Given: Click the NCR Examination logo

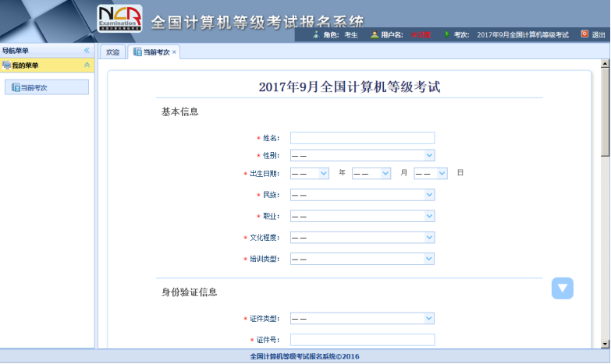Looking at the screenshot, I should (119, 18).
